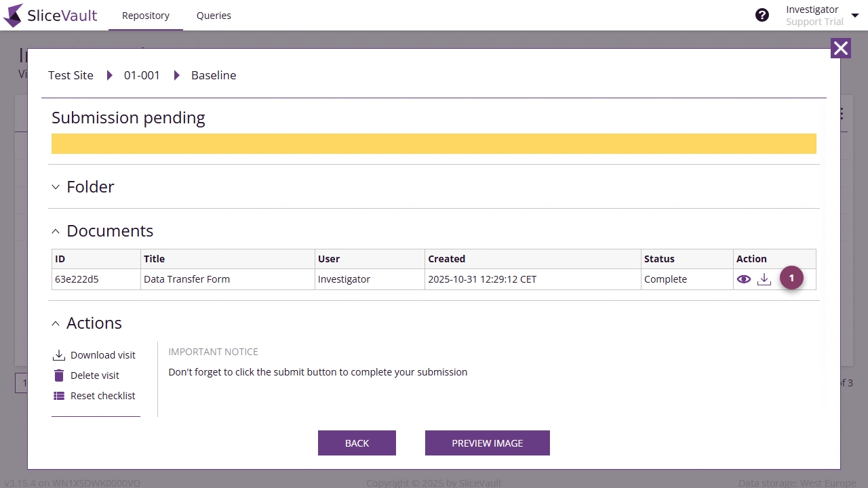The image size is (868, 488).
Task: Click the yellow submission progress bar
Action: coord(434,144)
